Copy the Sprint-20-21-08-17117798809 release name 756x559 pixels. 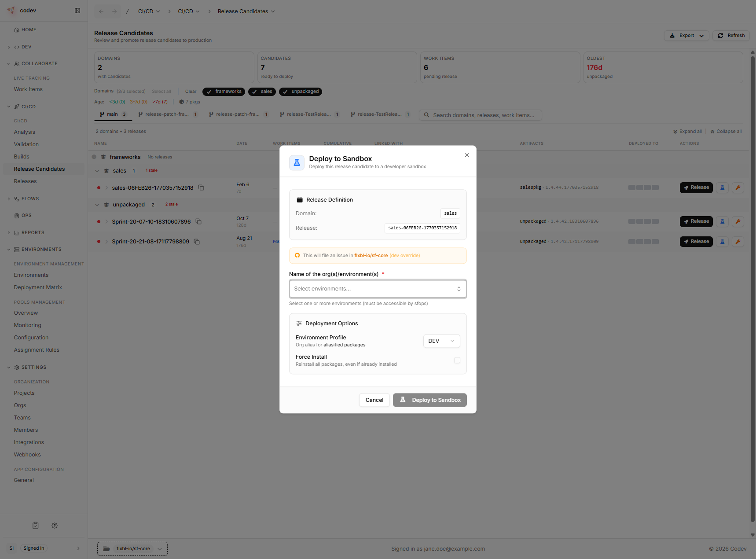pyautogui.click(x=197, y=242)
